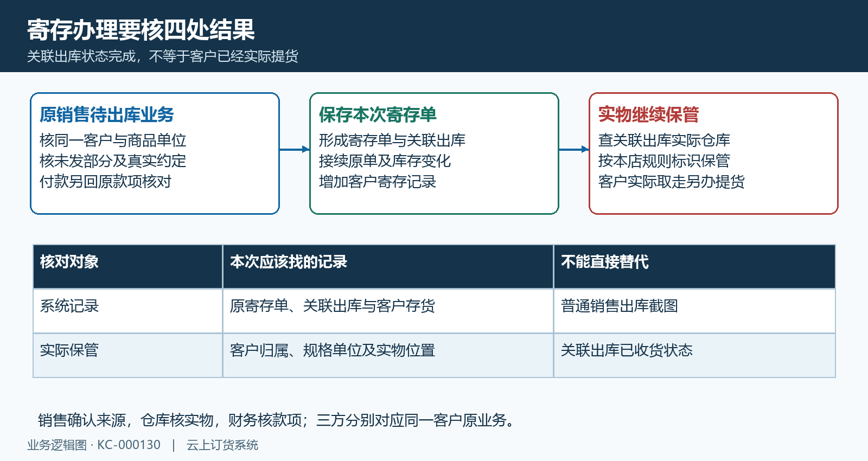Click footer text 业务逻辑图 · KC-000130
Viewport: 868px width, 461px height.
click(94, 445)
